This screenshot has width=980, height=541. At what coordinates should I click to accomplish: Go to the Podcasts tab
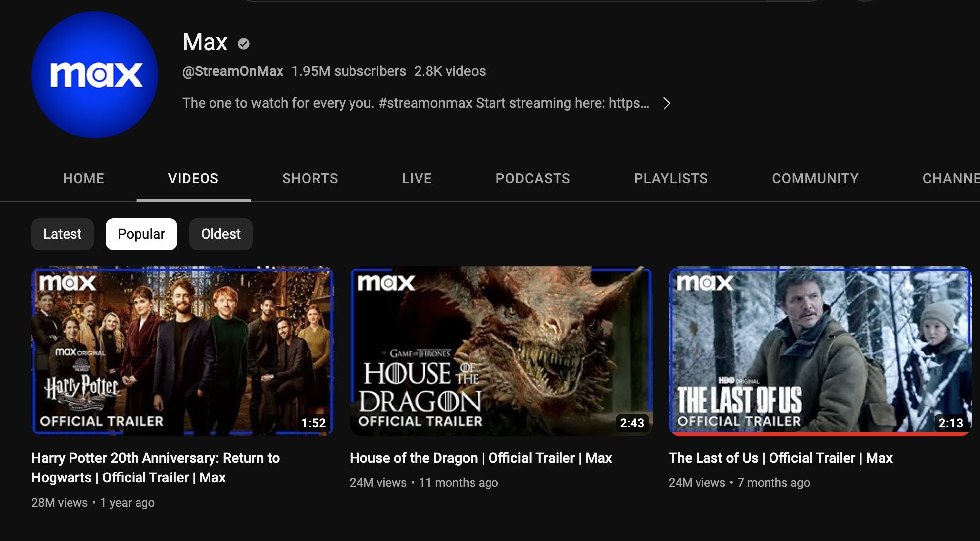[x=533, y=178]
